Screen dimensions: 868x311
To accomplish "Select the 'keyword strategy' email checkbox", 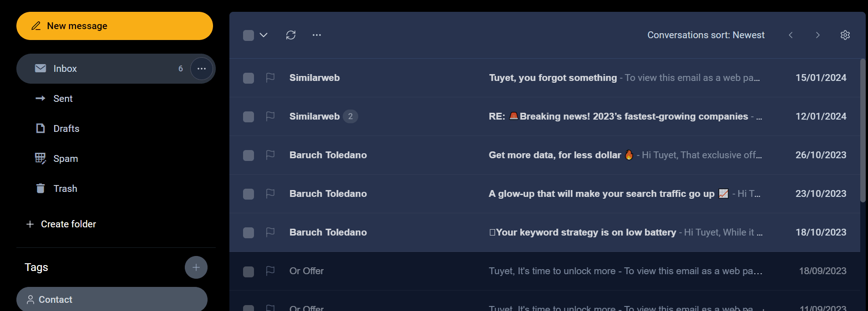I will pos(249,233).
